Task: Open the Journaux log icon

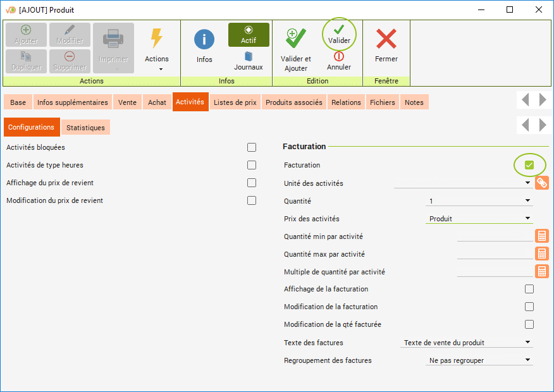Action: (248, 57)
